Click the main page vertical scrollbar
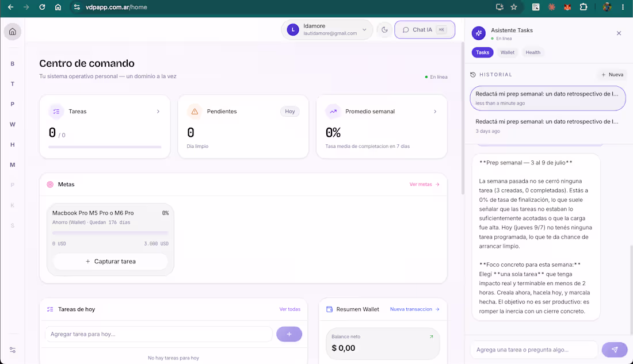This screenshot has height=364, width=633. 463,119
